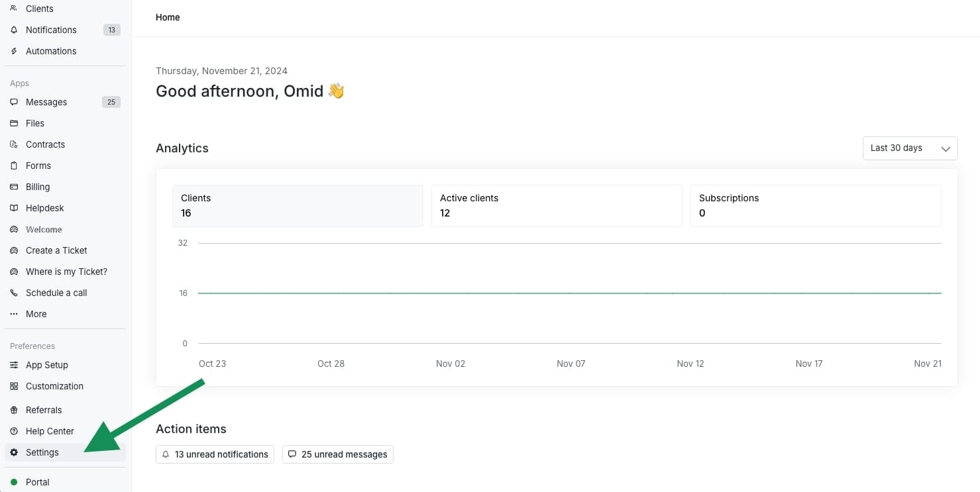This screenshot has width=980, height=492.
Task: Click the Schedule a call phone icon
Action: (14, 293)
